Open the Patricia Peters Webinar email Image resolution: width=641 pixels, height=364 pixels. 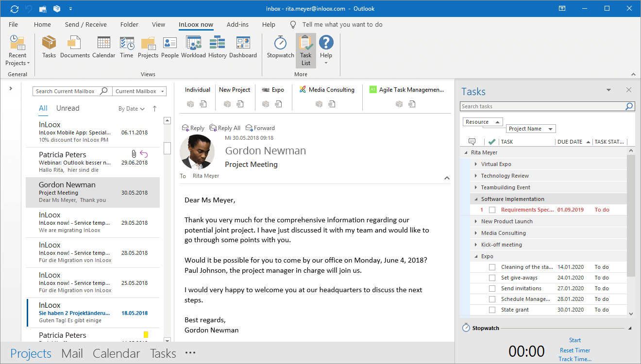92,162
